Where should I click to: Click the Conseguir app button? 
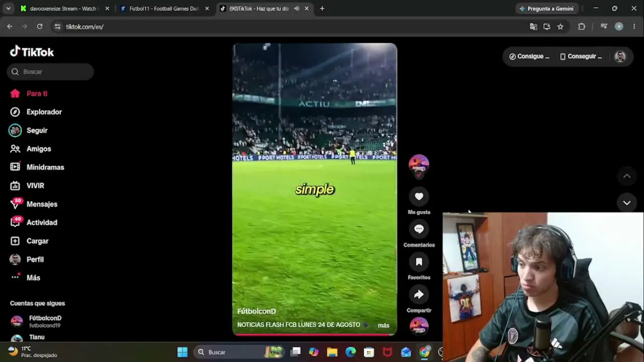click(x=581, y=56)
